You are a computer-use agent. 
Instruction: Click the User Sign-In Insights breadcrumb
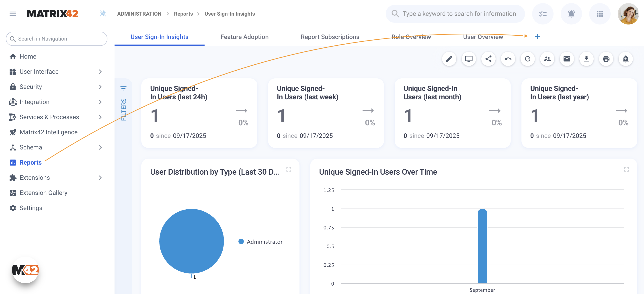click(x=230, y=14)
